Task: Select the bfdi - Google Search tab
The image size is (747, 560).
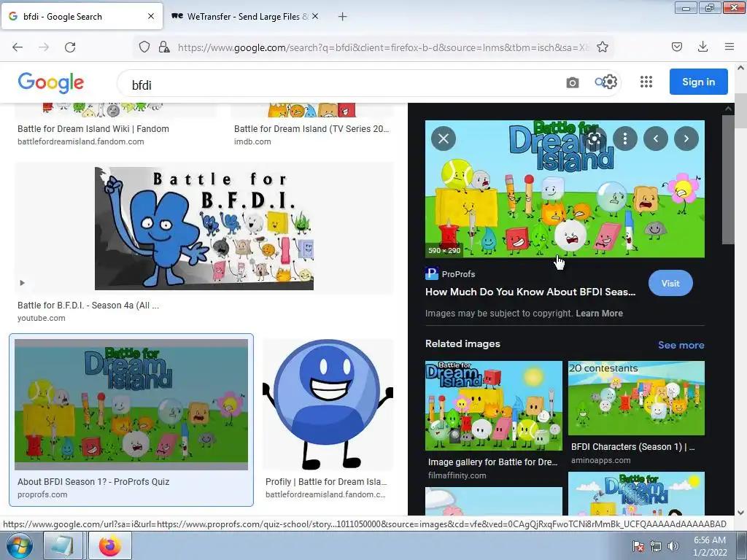Action: (82, 16)
